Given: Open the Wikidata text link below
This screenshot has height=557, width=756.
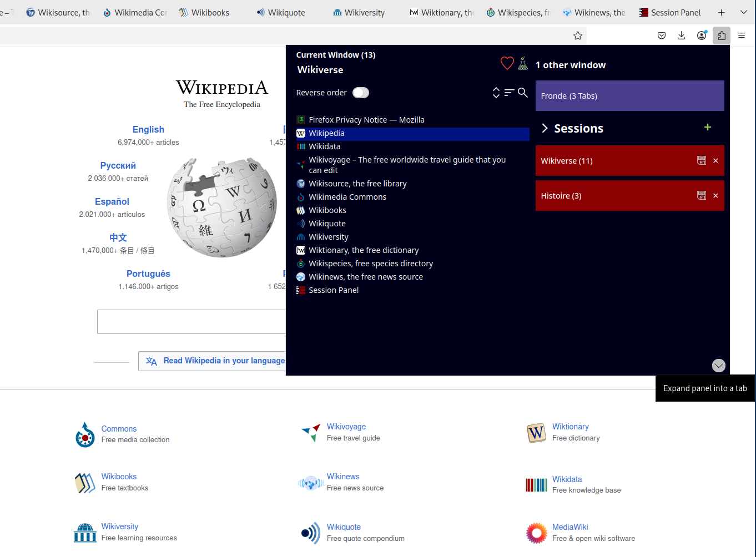Looking at the screenshot, I should point(567,479).
